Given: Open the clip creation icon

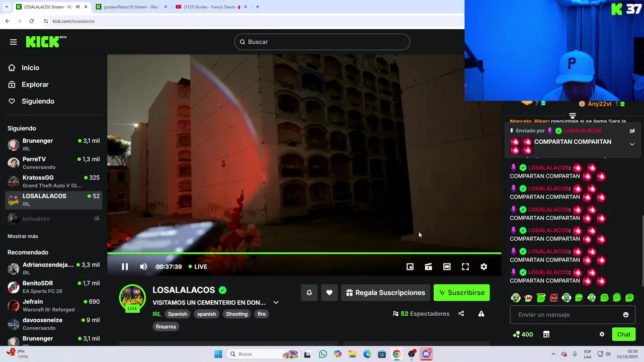Looking at the screenshot, I should (x=428, y=267).
